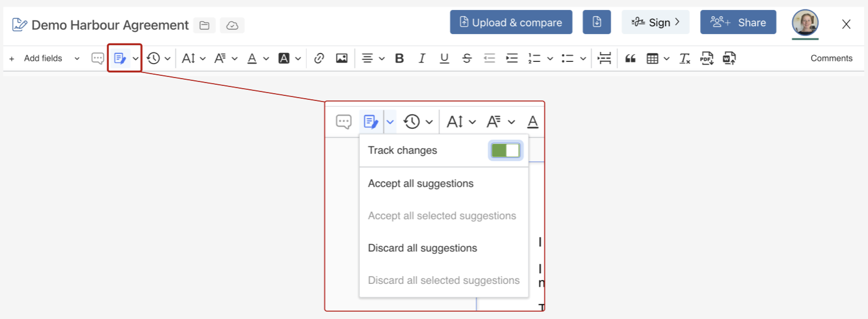
Task: Open table options dropdown arrow
Action: 667,58
